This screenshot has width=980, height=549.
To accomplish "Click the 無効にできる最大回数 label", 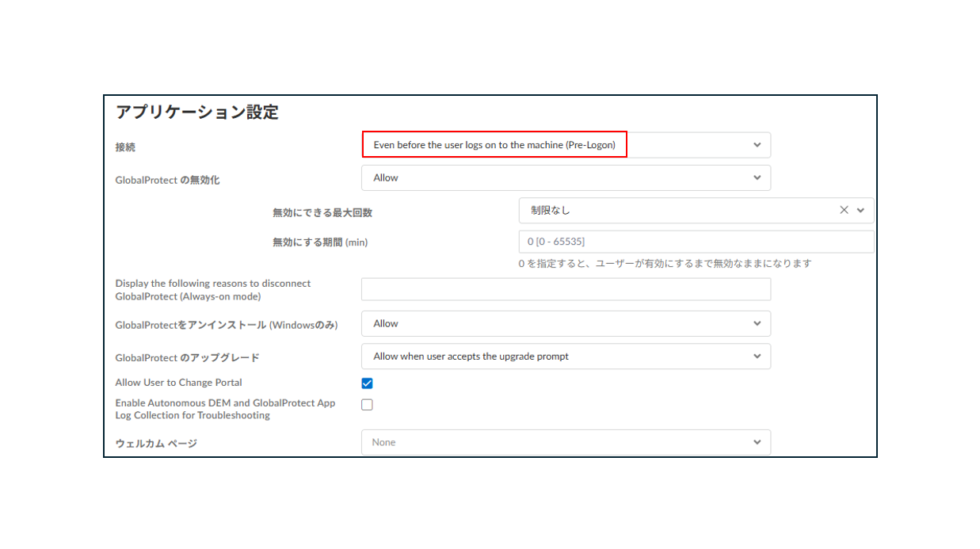I will coord(322,212).
